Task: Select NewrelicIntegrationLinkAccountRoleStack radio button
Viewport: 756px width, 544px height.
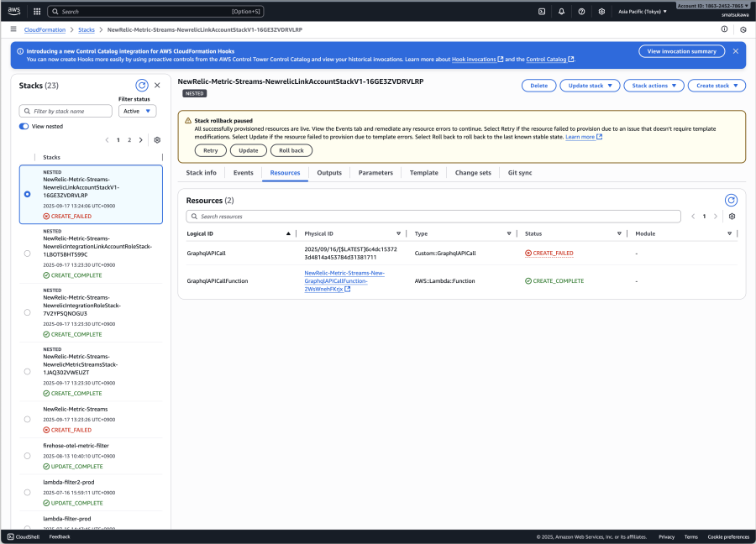Action: coord(28,254)
